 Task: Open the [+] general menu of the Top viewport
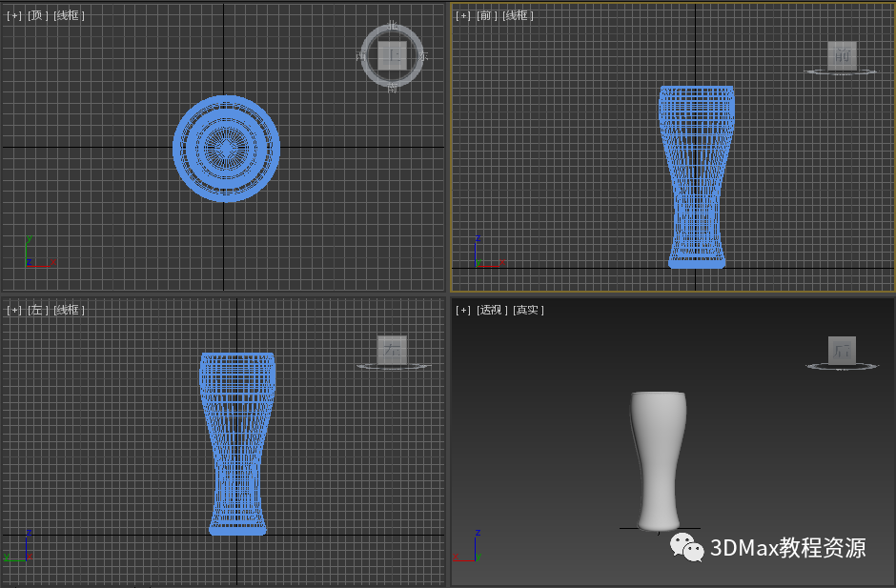pos(13,15)
